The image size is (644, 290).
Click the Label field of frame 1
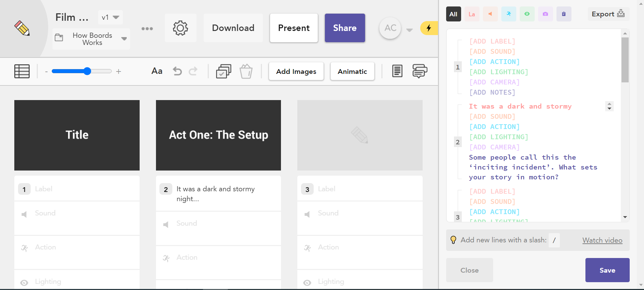click(77, 189)
